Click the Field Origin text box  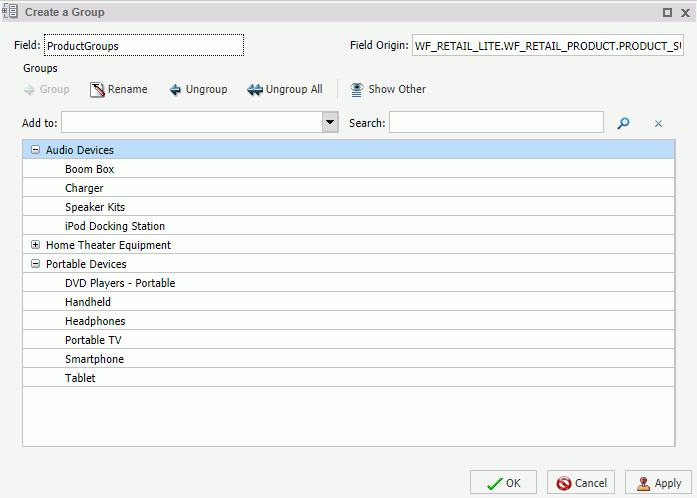click(548, 45)
